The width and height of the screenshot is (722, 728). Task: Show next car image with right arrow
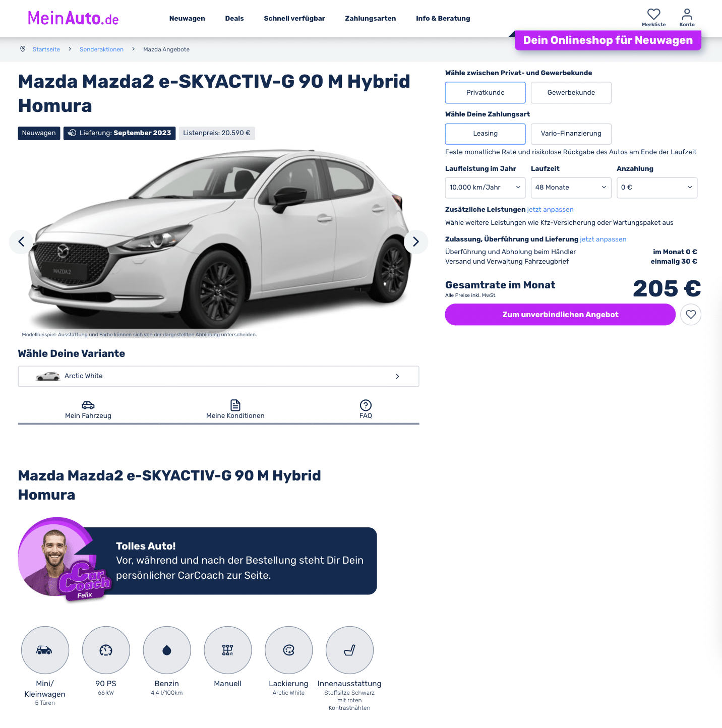click(416, 242)
